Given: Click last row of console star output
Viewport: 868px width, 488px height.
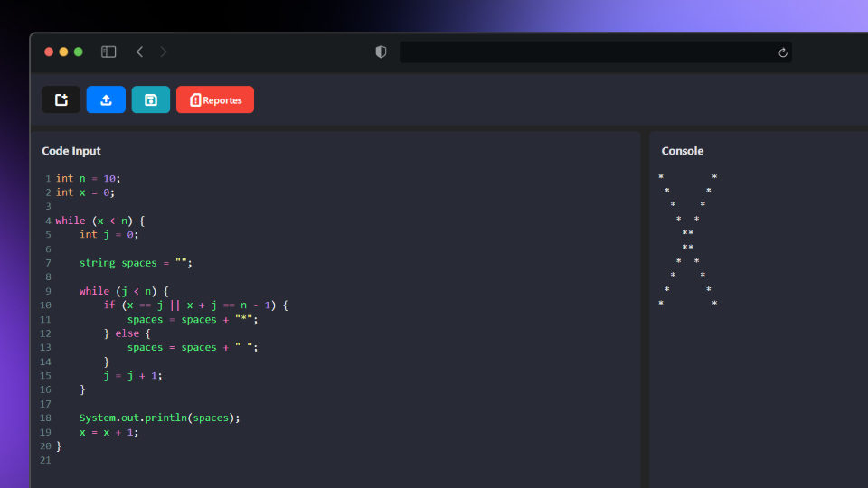Looking at the screenshot, I should [x=688, y=304].
